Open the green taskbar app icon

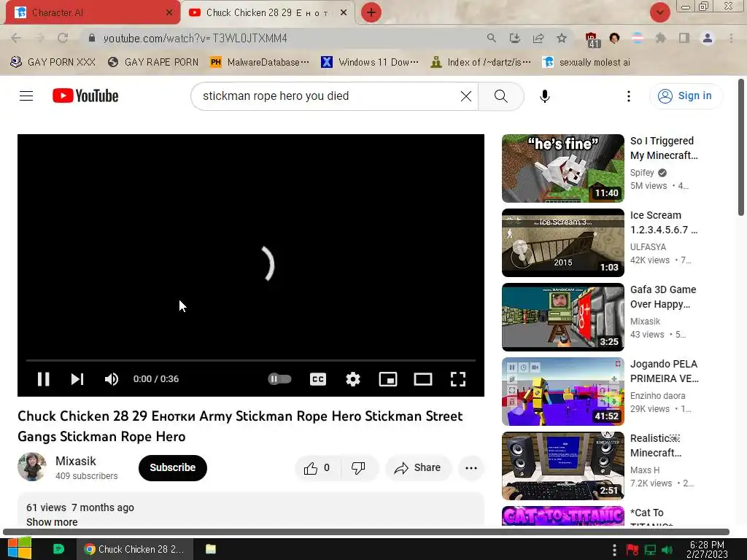tap(58, 549)
